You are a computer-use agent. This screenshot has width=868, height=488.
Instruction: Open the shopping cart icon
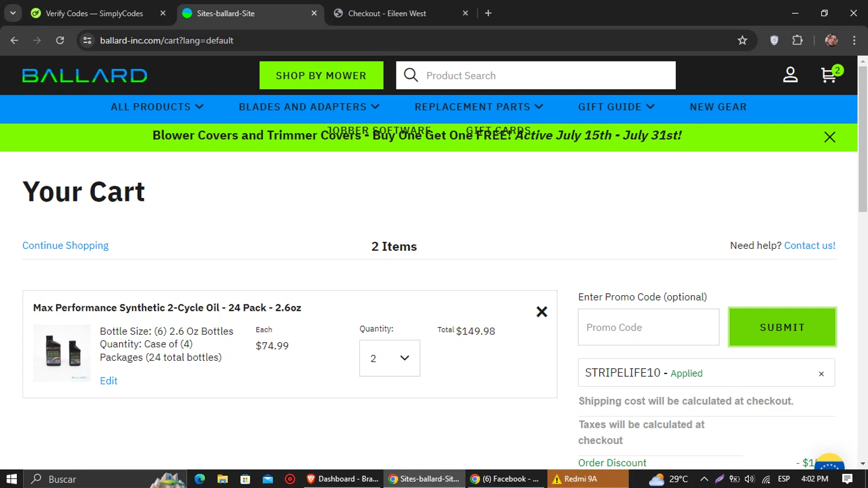[x=831, y=75]
